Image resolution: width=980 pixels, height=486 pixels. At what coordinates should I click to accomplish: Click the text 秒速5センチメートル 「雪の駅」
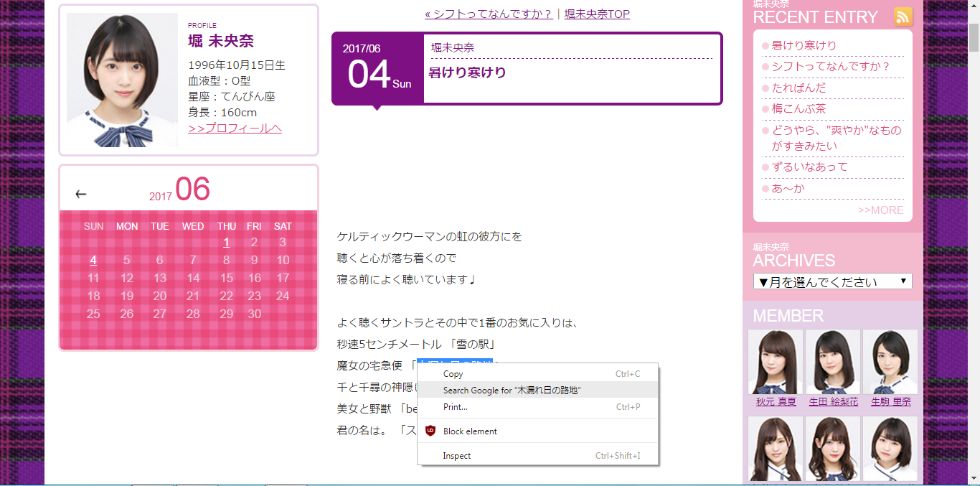(x=417, y=345)
